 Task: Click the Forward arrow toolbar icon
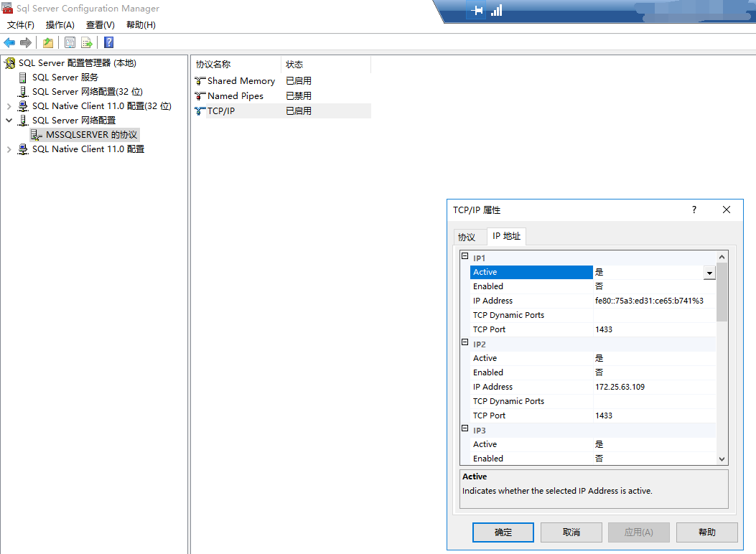(x=26, y=42)
